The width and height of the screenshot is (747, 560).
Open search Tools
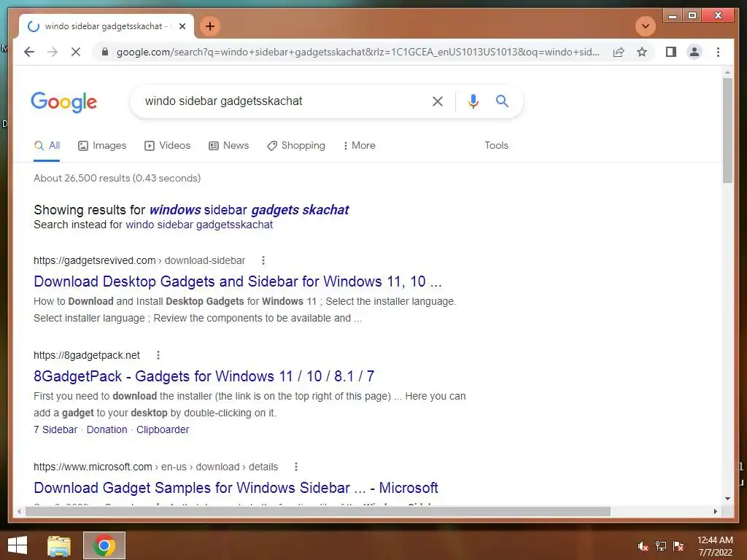click(x=496, y=146)
